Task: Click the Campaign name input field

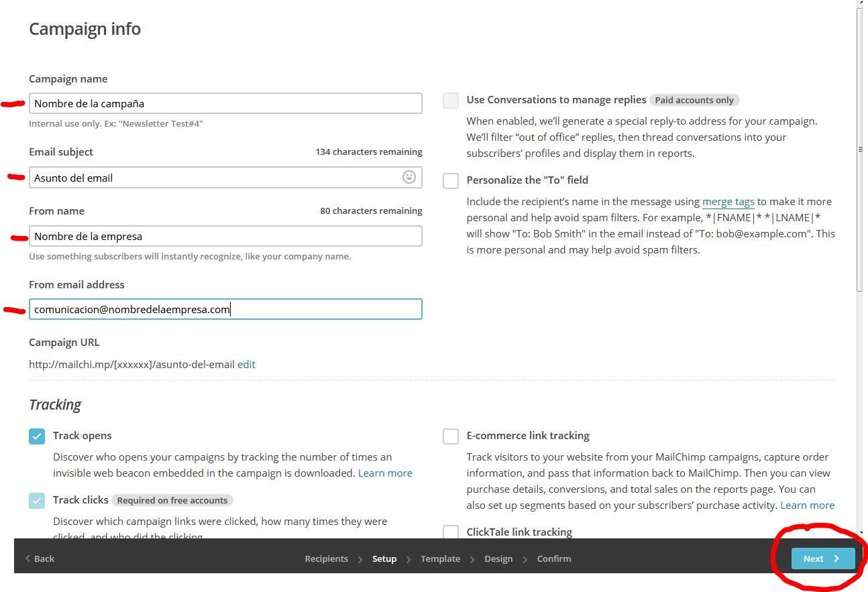Action: coord(225,103)
